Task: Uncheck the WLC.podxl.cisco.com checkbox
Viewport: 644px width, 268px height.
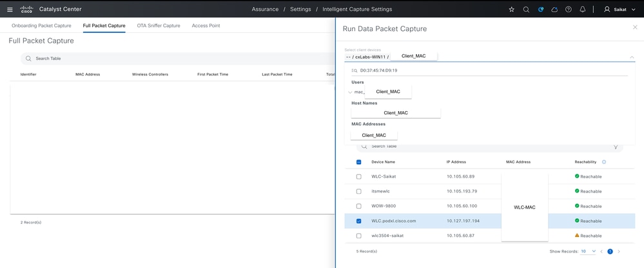Action: click(358, 221)
